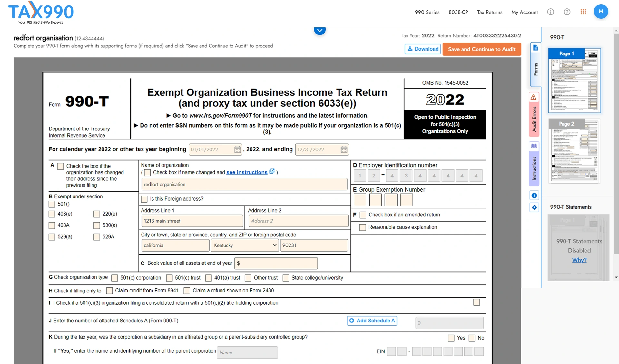The width and height of the screenshot is (619, 364).
Task: Check the amended return checkbox F
Action: [x=362, y=214]
